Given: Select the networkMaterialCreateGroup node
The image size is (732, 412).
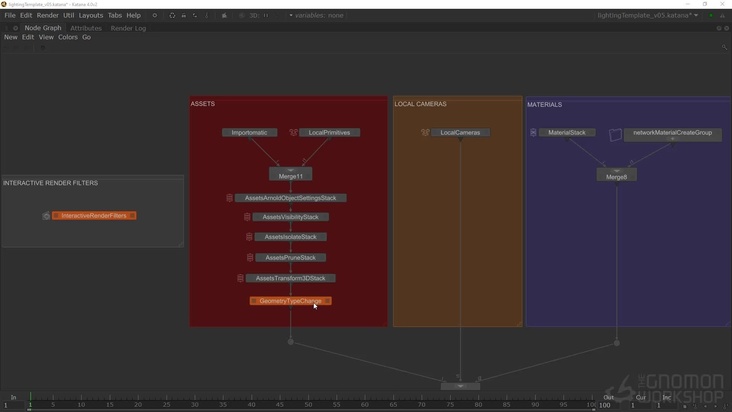Looking at the screenshot, I should (x=672, y=133).
